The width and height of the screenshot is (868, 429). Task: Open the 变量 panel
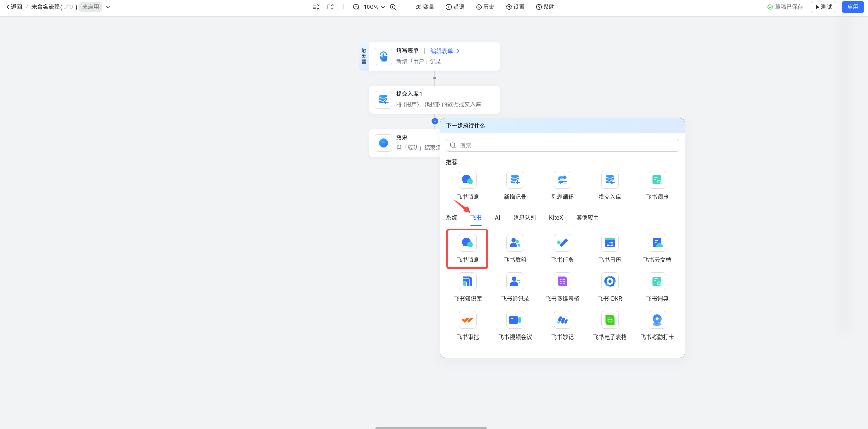(425, 7)
